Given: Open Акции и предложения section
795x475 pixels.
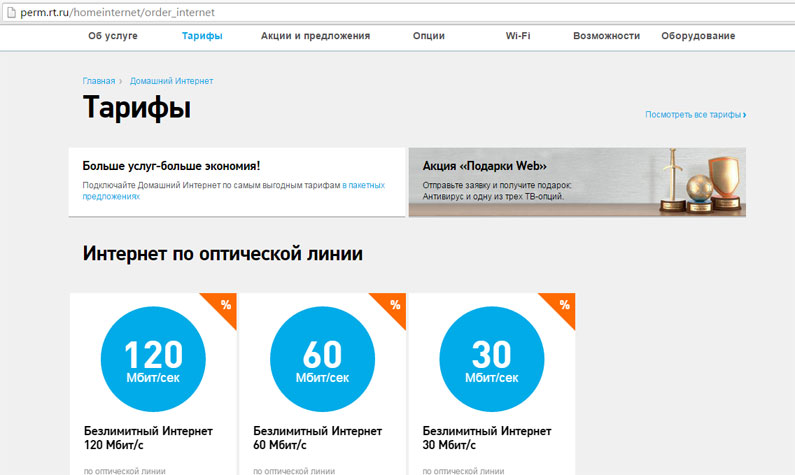Looking at the screenshot, I should click(315, 36).
